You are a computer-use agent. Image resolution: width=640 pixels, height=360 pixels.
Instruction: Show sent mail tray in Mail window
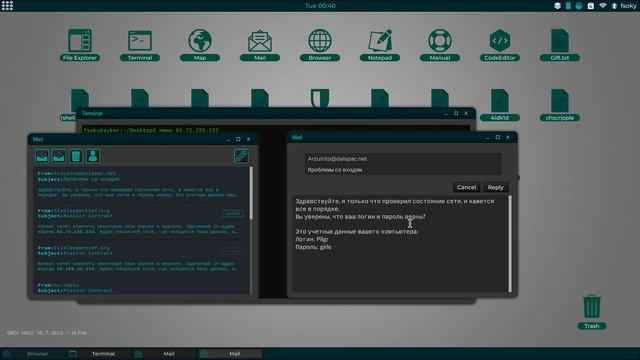(59, 156)
